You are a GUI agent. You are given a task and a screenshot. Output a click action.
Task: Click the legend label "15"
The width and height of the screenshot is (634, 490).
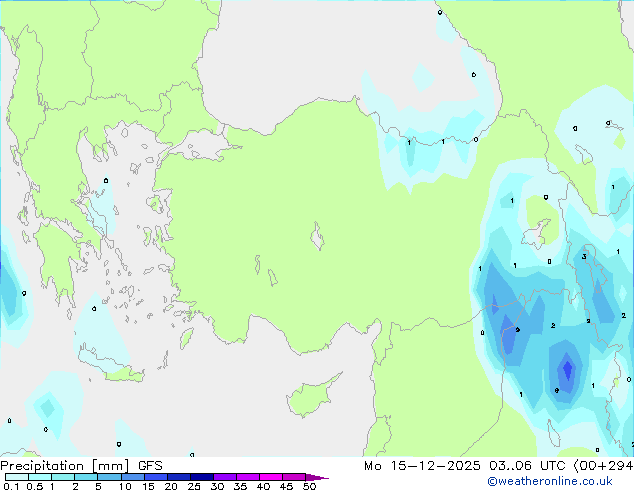(x=148, y=486)
